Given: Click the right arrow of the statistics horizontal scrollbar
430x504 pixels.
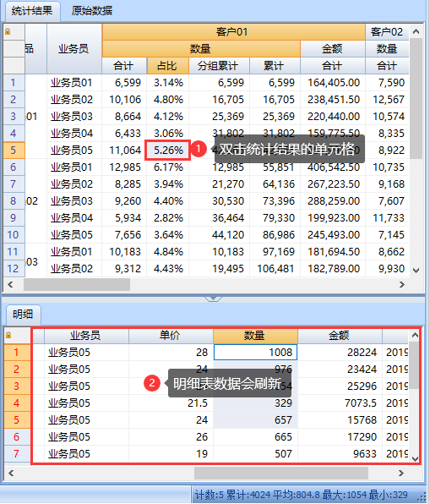Looking at the screenshot, I should (x=402, y=284).
